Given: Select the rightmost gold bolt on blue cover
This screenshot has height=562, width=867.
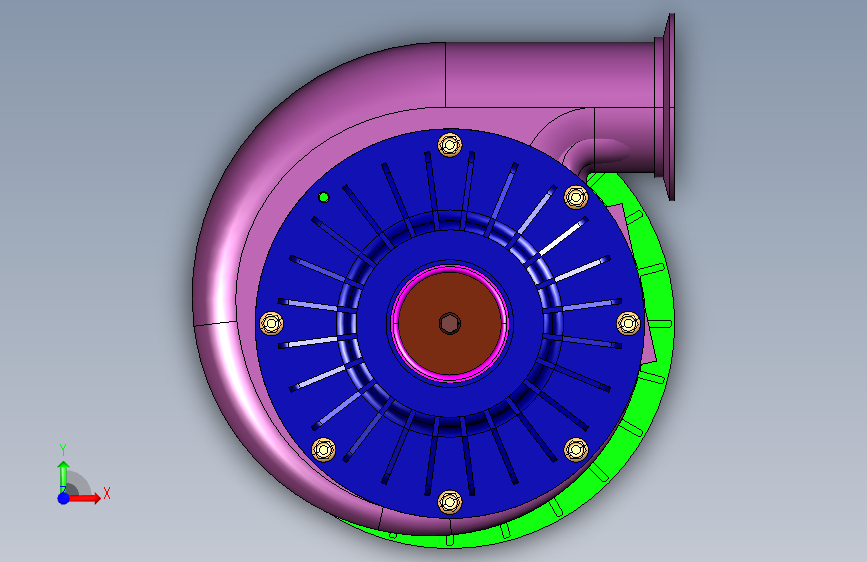Looking at the screenshot, I should pyautogui.click(x=628, y=323).
